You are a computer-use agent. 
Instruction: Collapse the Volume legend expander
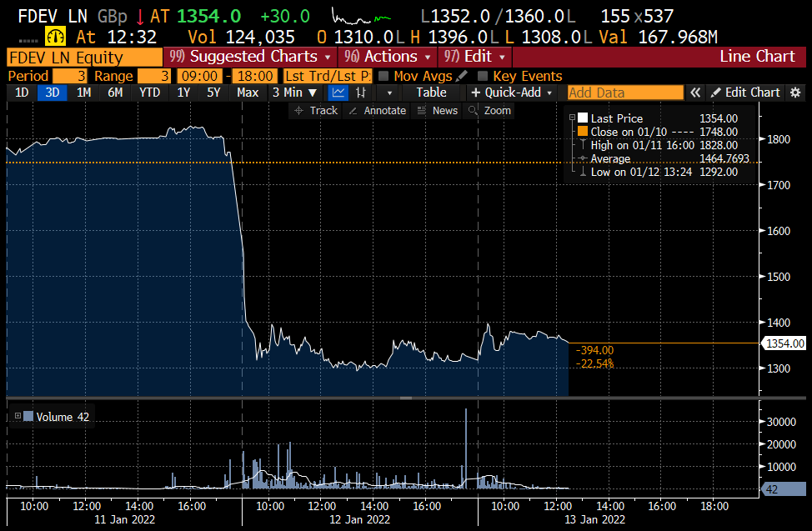pos(18,416)
